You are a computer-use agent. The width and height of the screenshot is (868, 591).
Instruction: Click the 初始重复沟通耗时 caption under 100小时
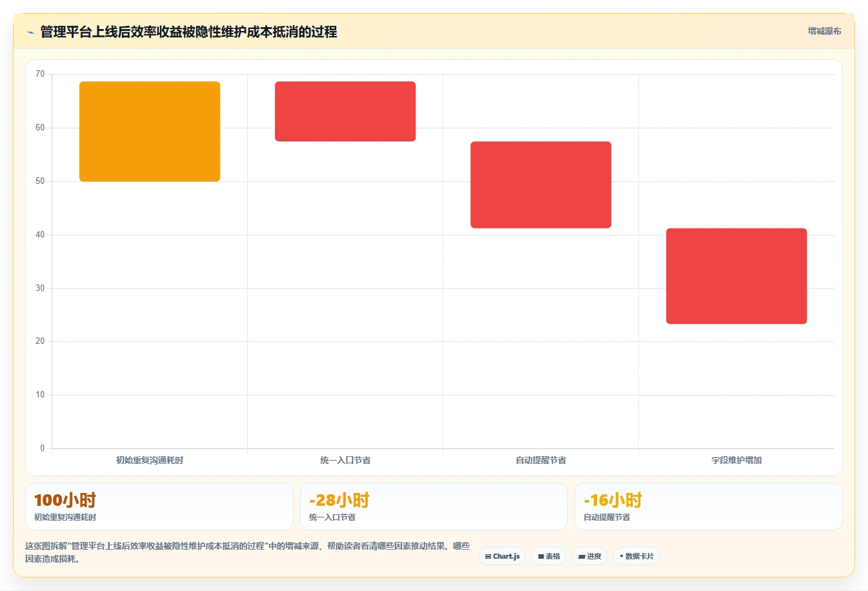[65, 517]
